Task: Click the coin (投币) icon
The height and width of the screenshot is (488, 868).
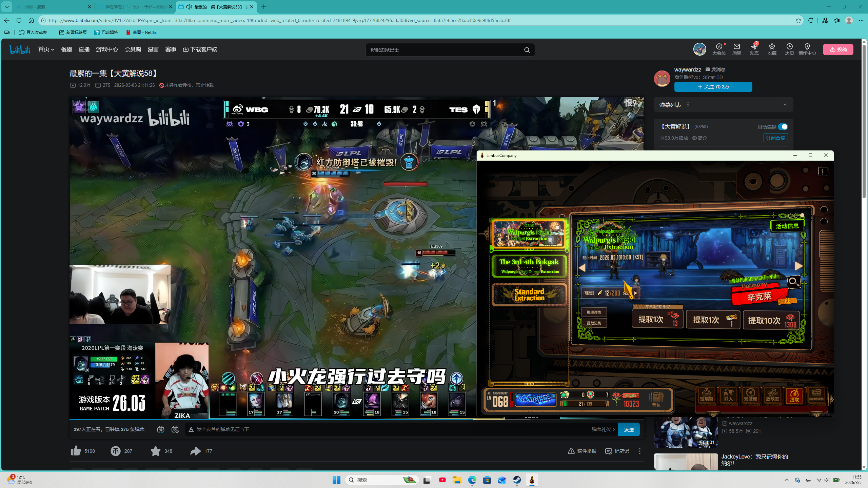Action: click(116, 451)
